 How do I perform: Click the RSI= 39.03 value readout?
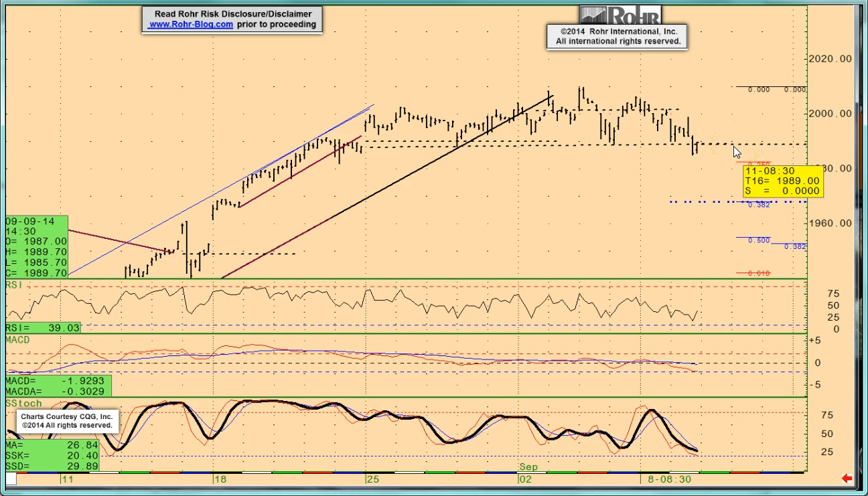tap(44, 327)
